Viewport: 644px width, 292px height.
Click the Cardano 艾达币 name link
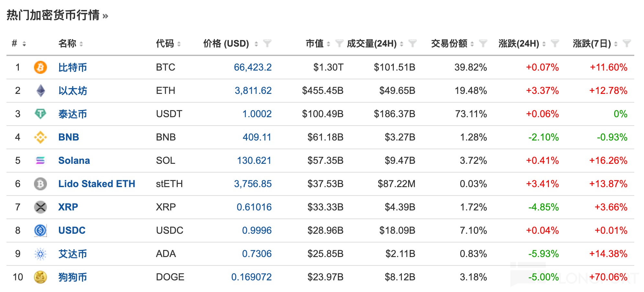72,254
